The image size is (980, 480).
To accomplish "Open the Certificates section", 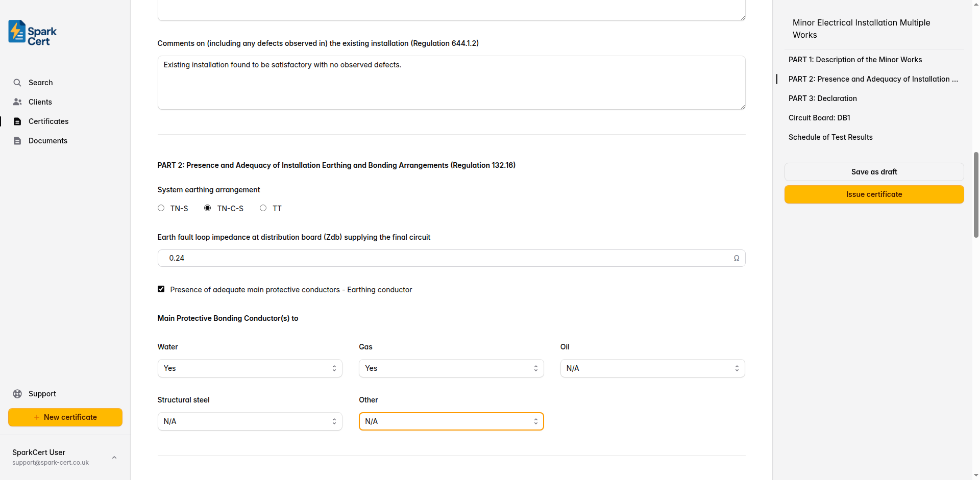I will coord(48,121).
